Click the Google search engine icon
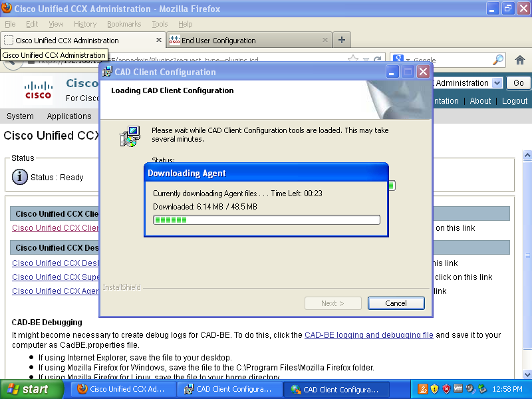The height and width of the screenshot is (399, 532). [x=398, y=59]
